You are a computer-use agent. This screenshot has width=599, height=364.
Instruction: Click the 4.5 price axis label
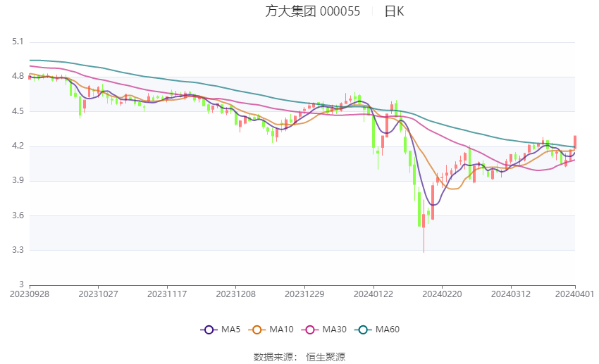tap(18, 111)
